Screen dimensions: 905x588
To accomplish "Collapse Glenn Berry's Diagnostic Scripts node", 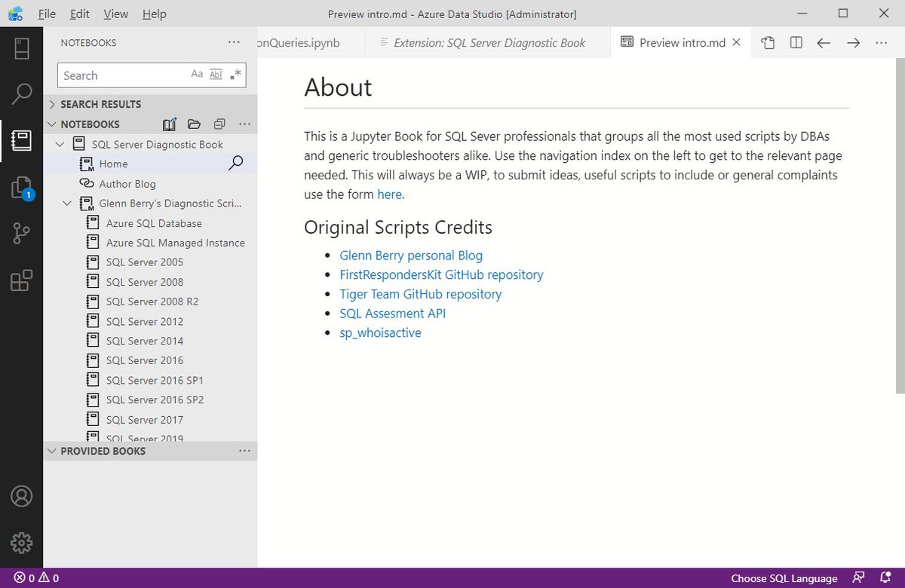I will coord(68,204).
